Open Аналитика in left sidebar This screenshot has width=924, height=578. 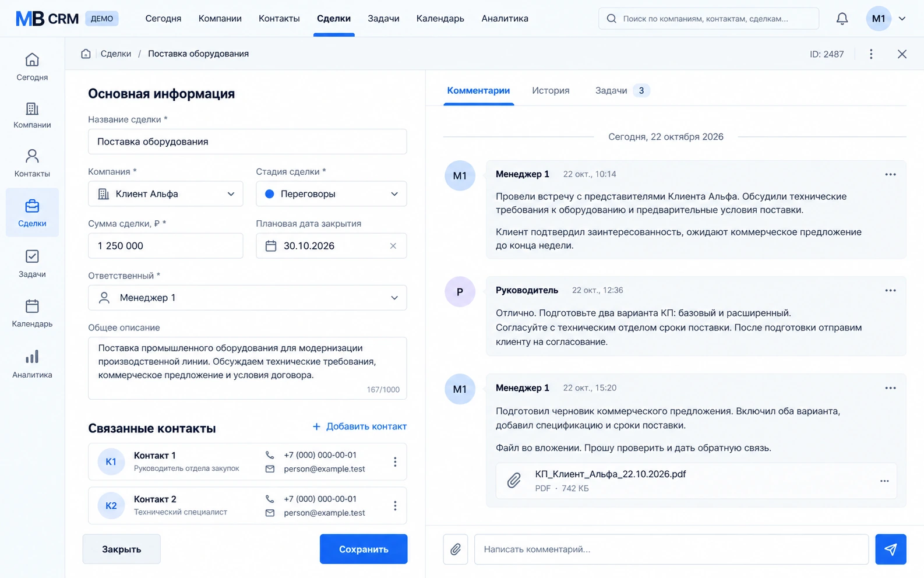32,364
